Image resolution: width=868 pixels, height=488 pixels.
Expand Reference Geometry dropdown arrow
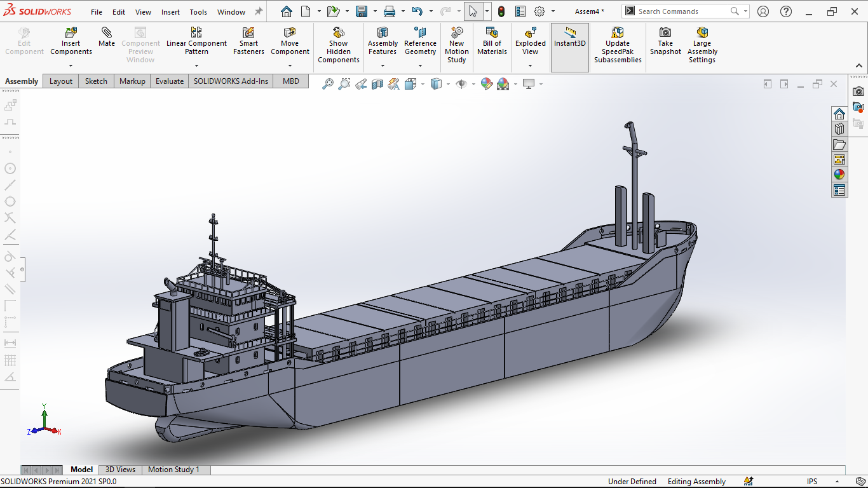[x=420, y=65]
